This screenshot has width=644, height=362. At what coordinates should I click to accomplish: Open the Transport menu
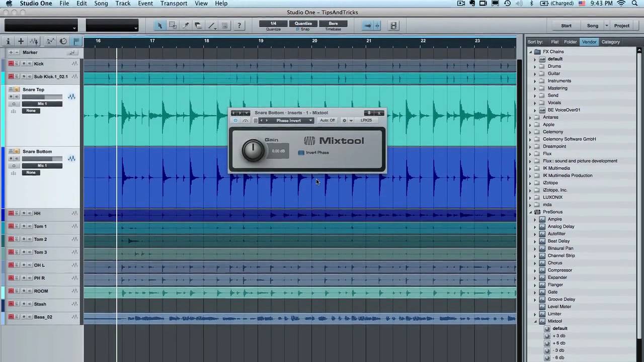pos(174,4)
